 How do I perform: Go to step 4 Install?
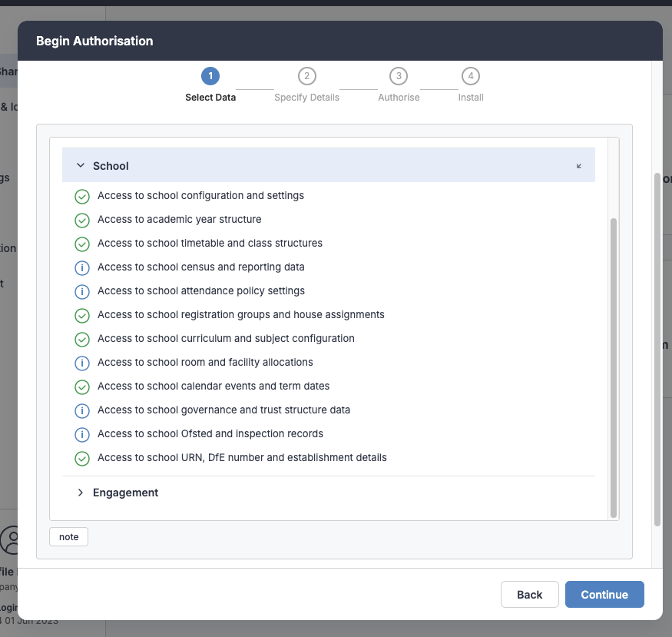tap(471, 85)
